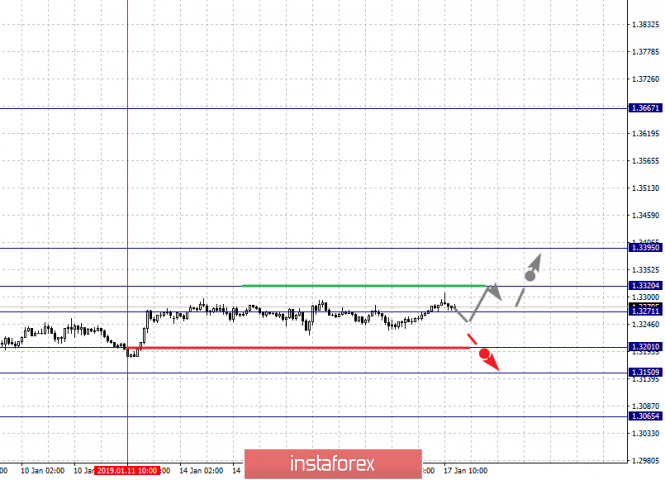Image resolution: width=665 pixels, height=480 pixels.
Task: Select the thick red horizontal support line
Action: coord(299,348)
